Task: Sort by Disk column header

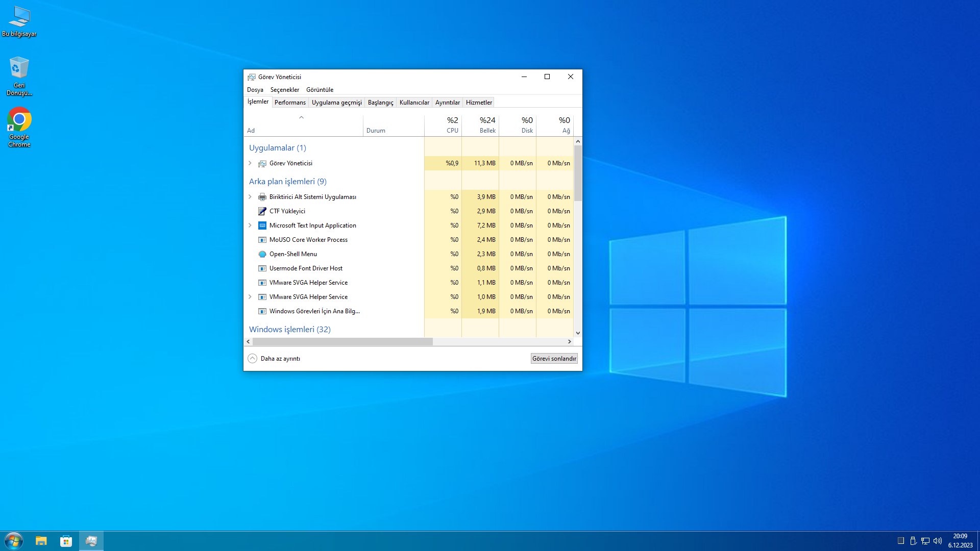Action: 518,126
